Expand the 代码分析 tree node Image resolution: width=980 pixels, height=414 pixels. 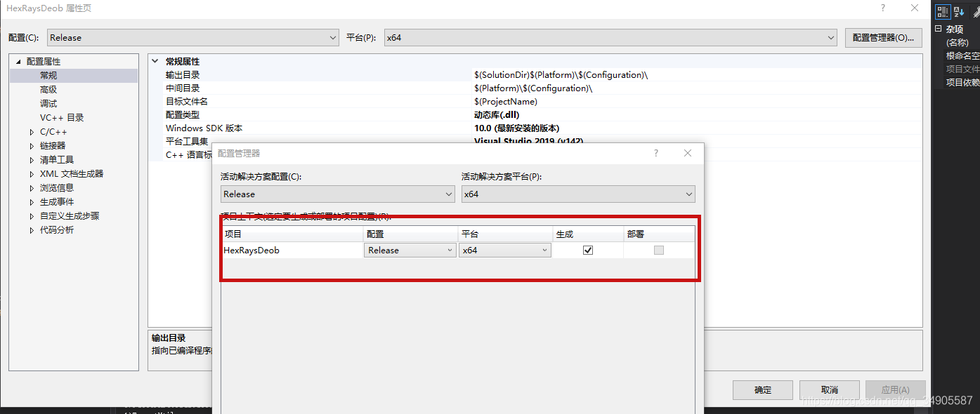click(32, 230)
